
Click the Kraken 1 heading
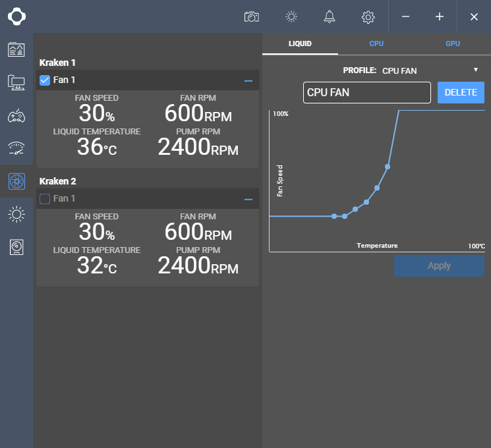pos(57,63)
